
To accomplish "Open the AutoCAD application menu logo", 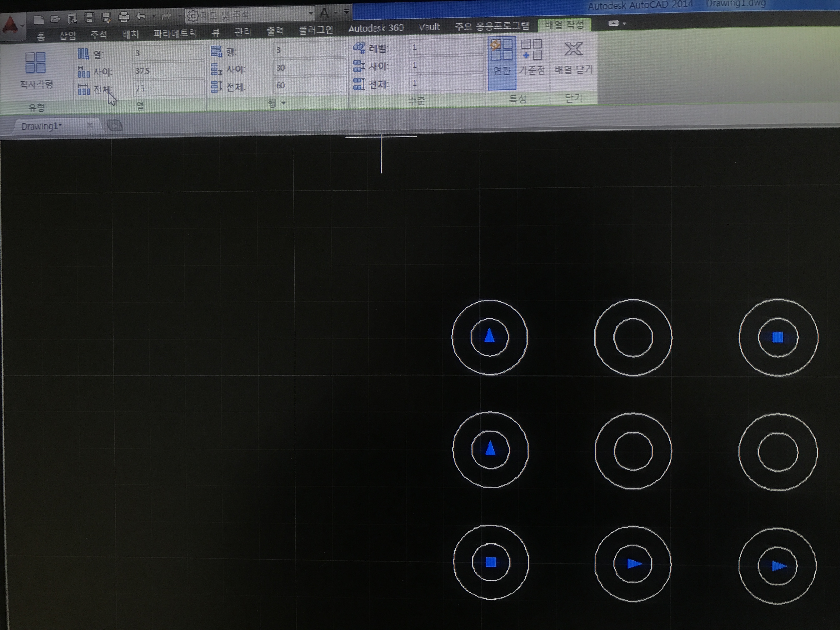I will click(10, 25).
